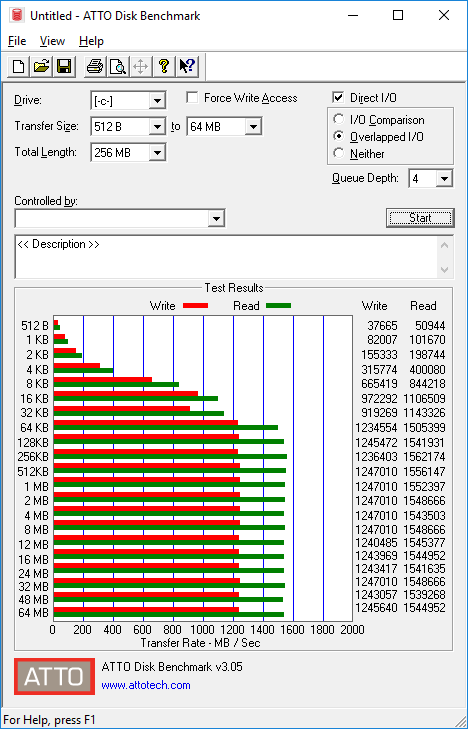This screenshot has height=729, width=468.
Task: Open the File menu
Action: click(x=17, y=41)
